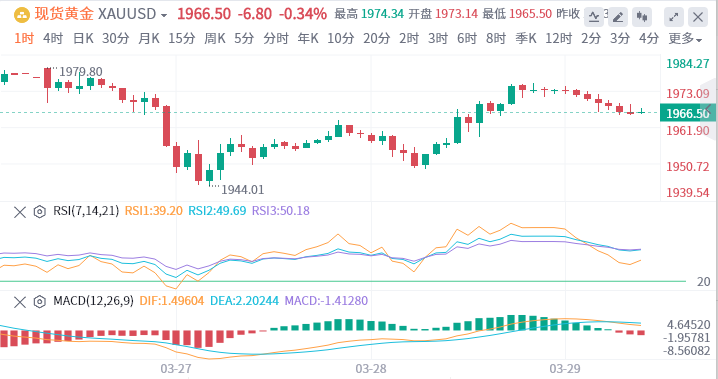Click the 1939.54 price axis label
The height and width of the screenshot is (379, 718).
click(688, 193)
